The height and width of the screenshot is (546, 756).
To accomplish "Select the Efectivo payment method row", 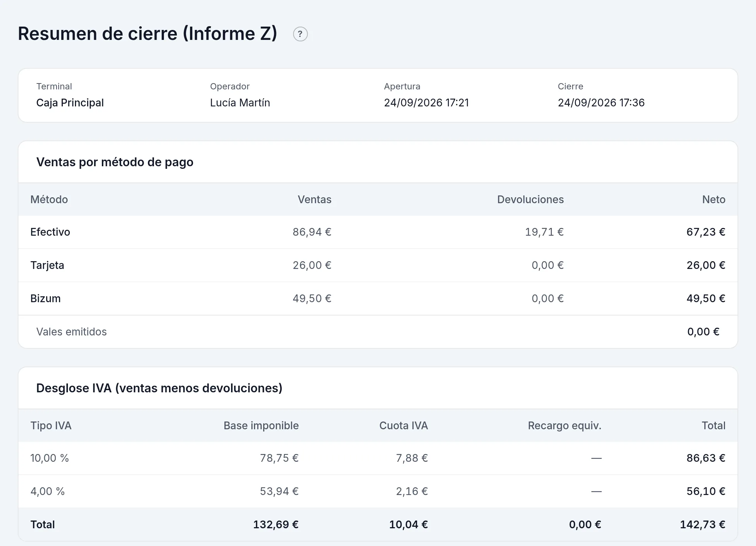I will [x=378, y=232].
